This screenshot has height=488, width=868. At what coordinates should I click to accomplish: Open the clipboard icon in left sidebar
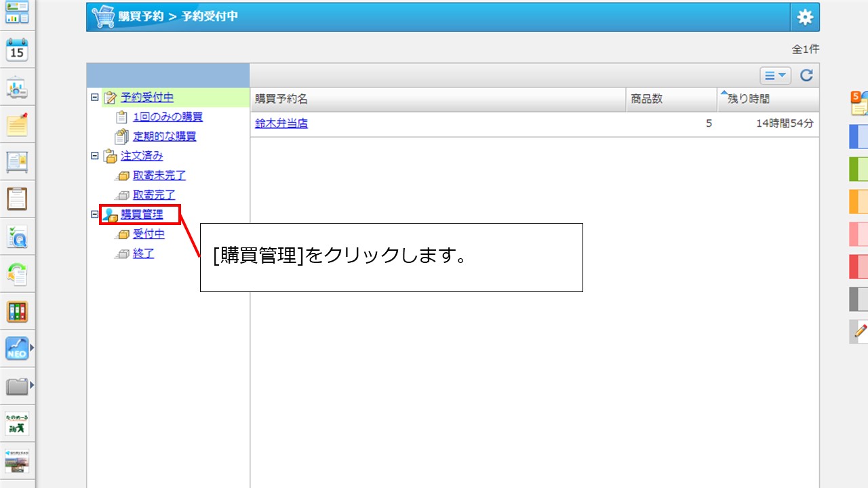pyautogui.click(x=17, y=199)
